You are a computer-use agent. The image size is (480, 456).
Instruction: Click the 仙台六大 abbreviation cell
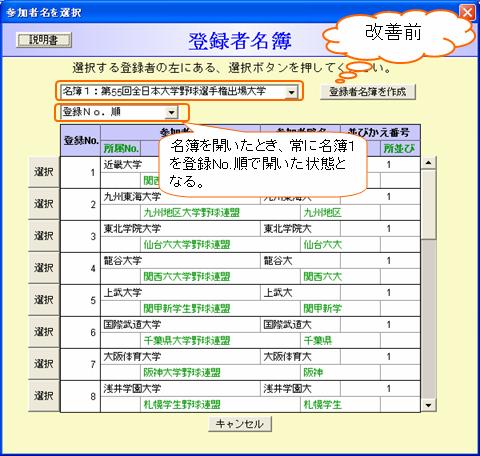click(340, 244)
